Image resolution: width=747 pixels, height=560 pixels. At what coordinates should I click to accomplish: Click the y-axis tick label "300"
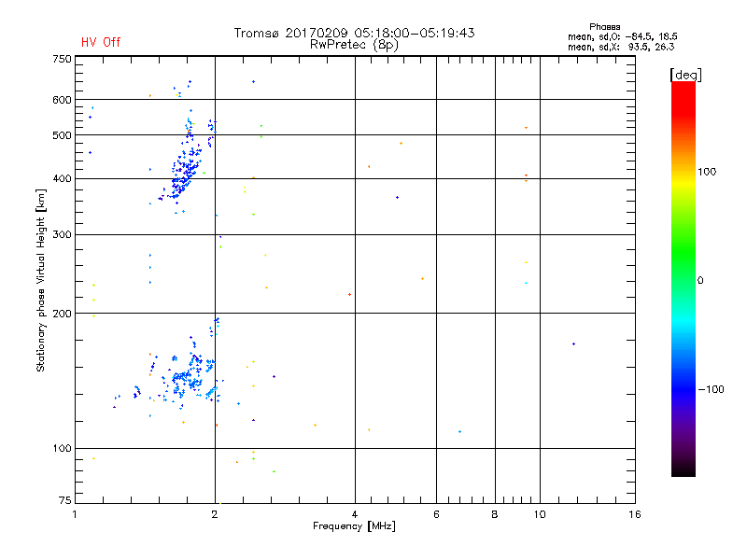click(63, 235)
